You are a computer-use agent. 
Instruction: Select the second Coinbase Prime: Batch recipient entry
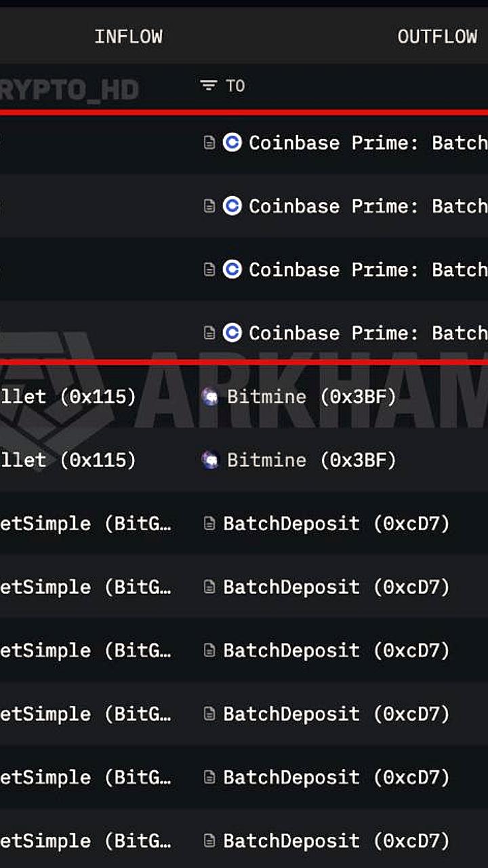pyautogui.click(x=366, y=206)
